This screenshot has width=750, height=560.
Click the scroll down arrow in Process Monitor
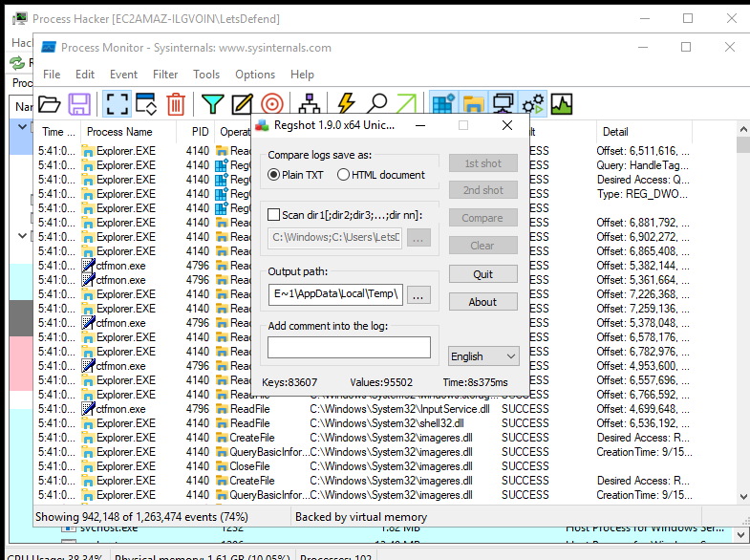pos(742,496)
